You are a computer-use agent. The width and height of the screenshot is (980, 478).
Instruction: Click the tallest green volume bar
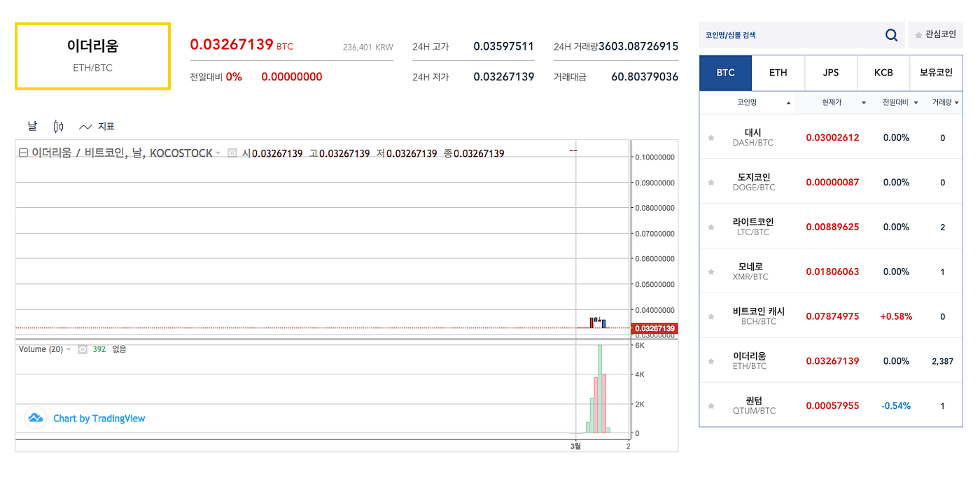click(x=600, y=389)
